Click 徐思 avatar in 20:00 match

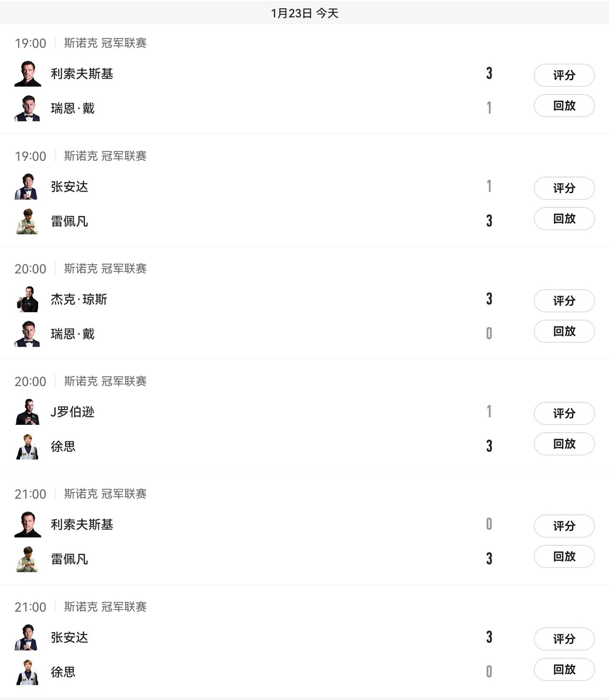(27, 447)
